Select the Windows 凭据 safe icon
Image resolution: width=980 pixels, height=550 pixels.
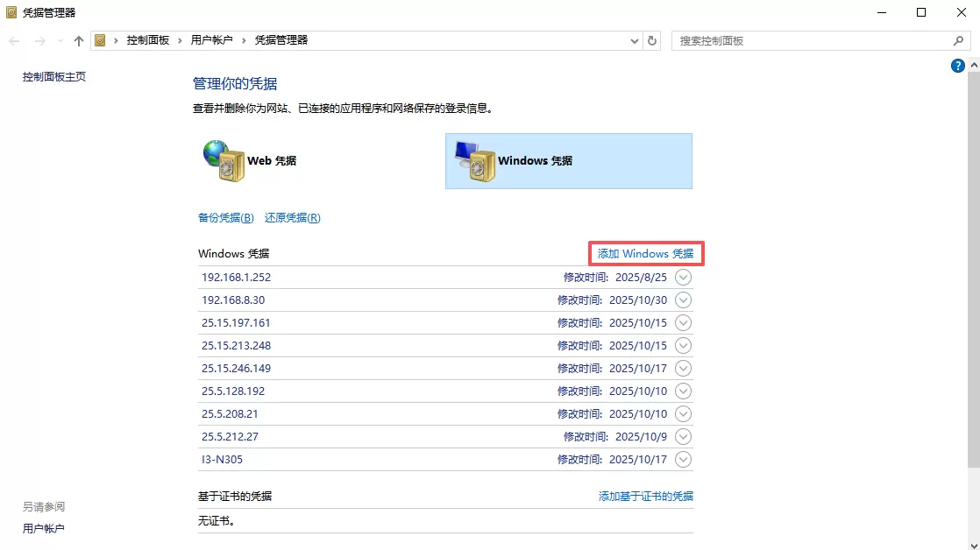(474, 161)
